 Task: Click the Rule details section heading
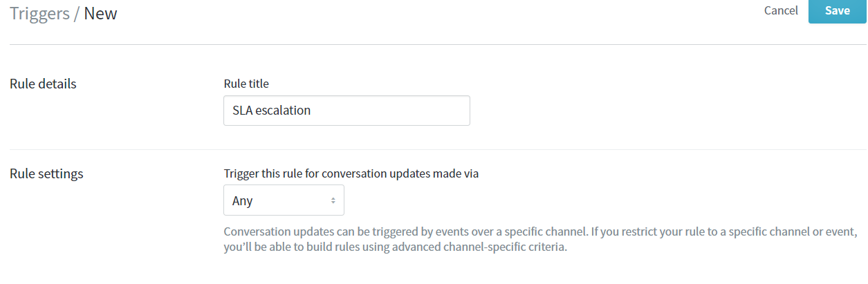pos(43,84)
